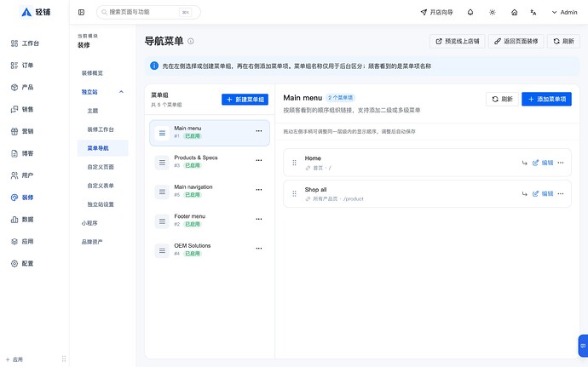588x367 pixels.
Task: Click 刷新 button in Main menu panel
Action: click(502, 99)
